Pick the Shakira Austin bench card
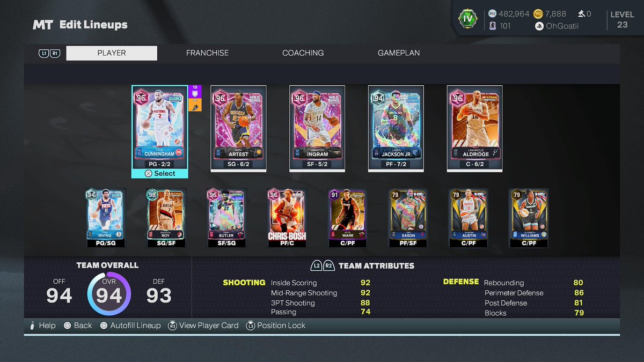Image resolution: width=644 pixels, height=362 pixels. coord(468,218)
